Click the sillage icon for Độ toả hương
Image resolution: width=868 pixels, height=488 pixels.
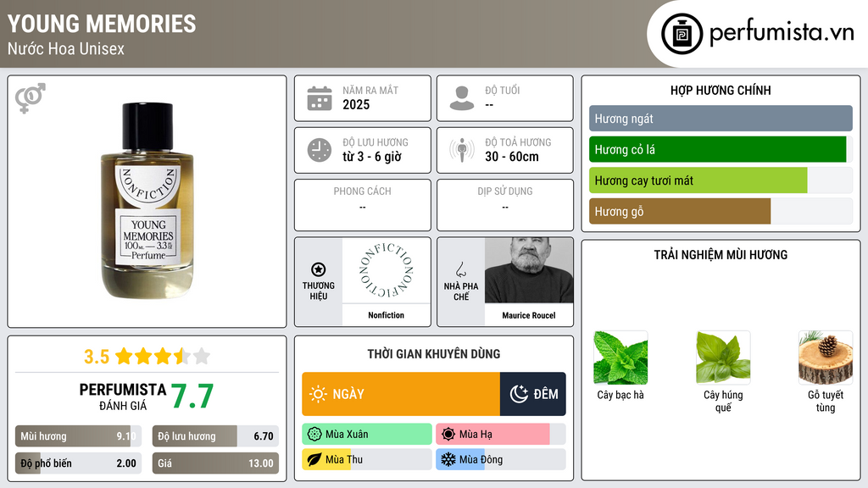click(462, 150)
